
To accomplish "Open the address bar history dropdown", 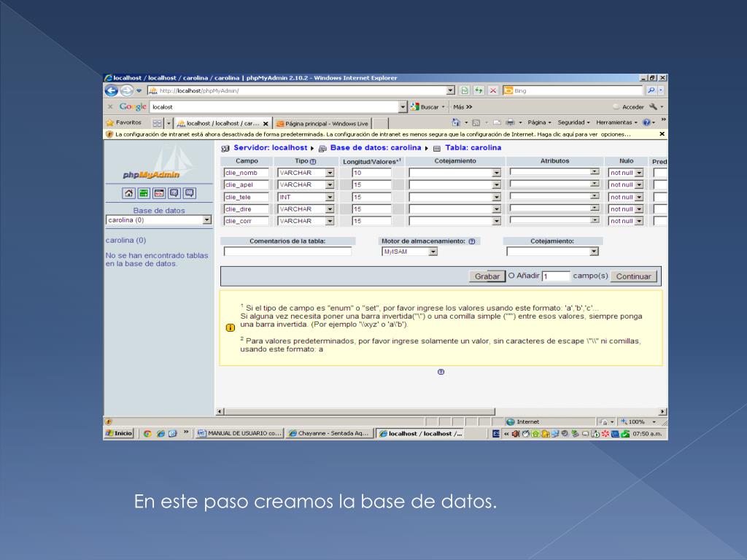I will click(450, 90).
